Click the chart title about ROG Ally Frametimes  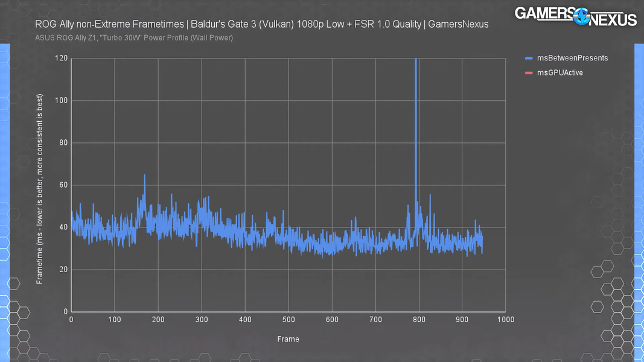click(261, 24)
